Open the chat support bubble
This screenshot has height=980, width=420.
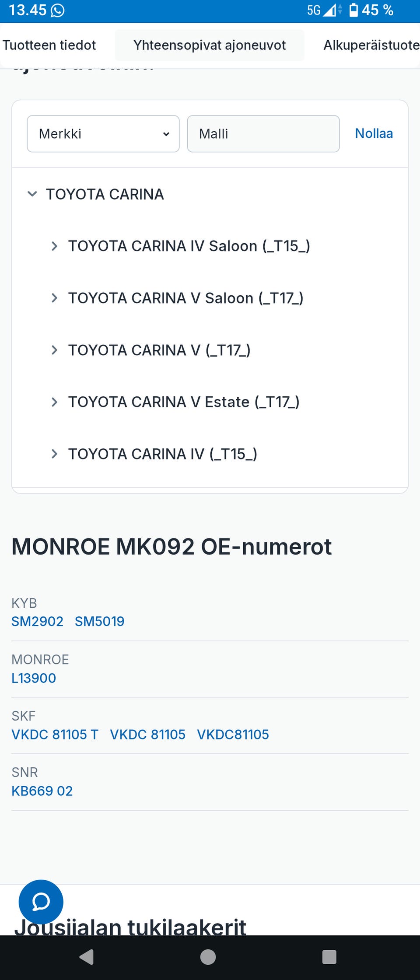point(41,902)
